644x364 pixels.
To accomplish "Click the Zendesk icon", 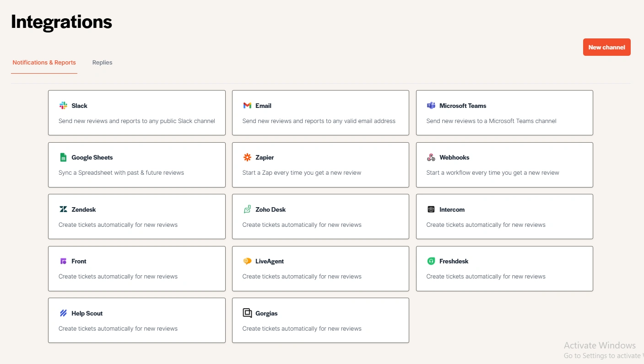I will (x=63, y=209).
